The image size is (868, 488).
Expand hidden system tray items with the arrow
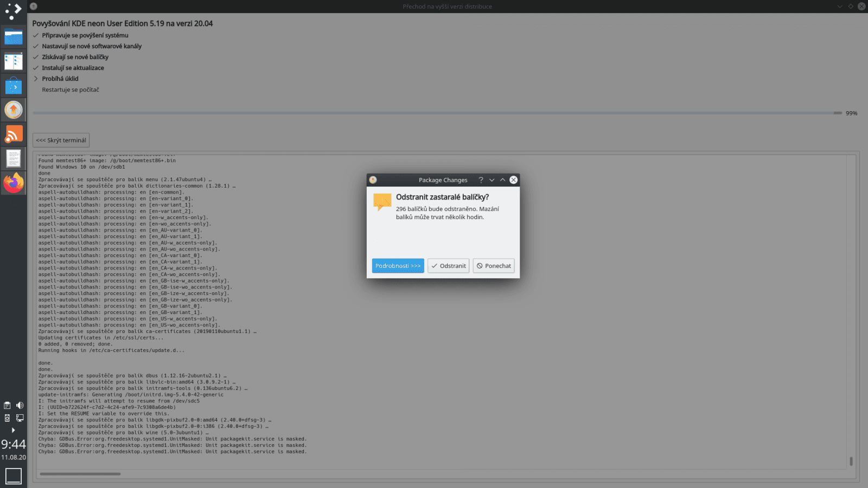point(13,430)
